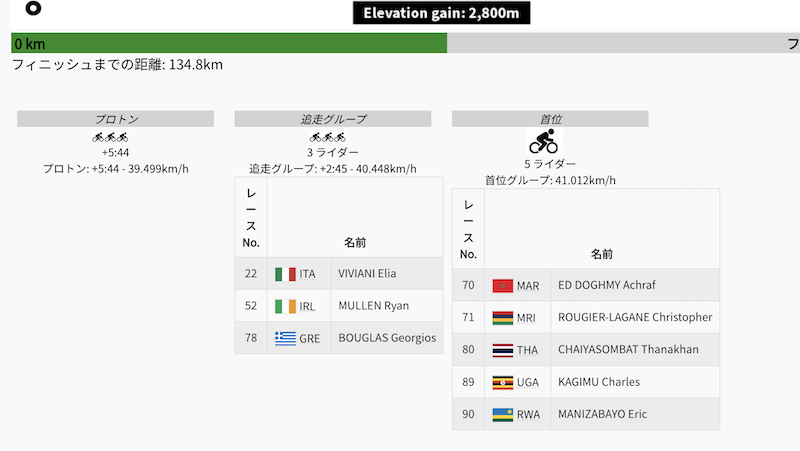Click the green race progress bar

click(229, 43)
